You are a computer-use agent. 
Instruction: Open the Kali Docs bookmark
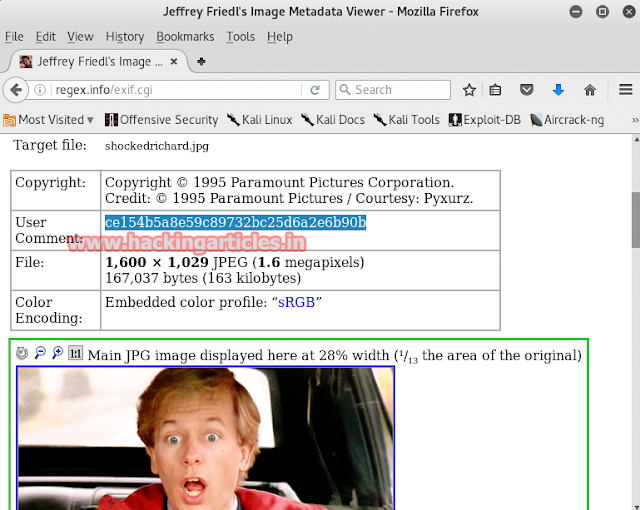tap(333, 120)
